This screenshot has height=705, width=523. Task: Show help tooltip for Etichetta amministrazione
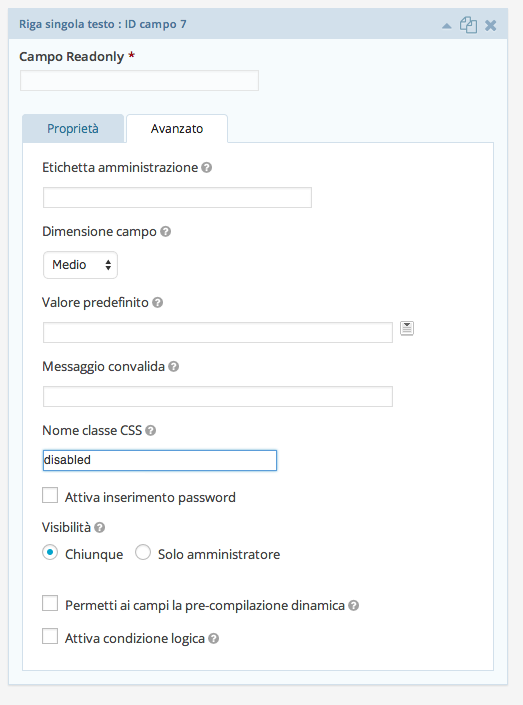tap(206, 168)
